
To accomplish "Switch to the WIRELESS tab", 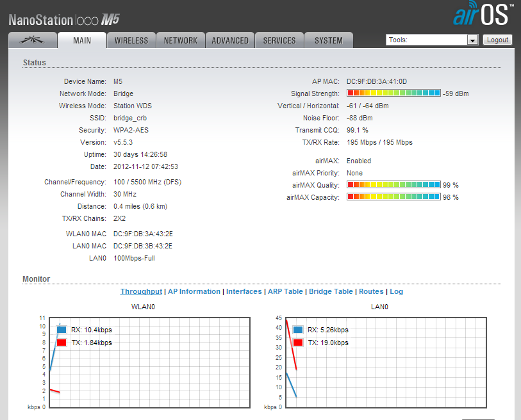I will pos(131,40).
